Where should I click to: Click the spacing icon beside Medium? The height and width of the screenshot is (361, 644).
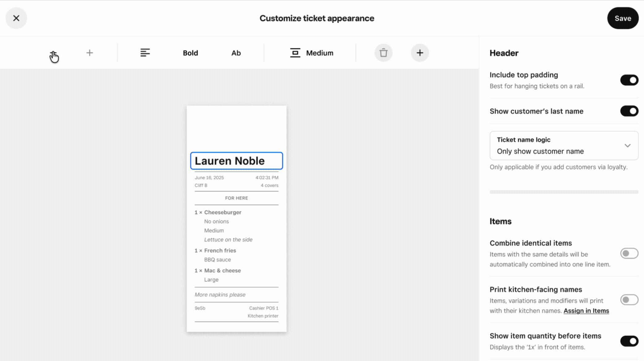295,53
